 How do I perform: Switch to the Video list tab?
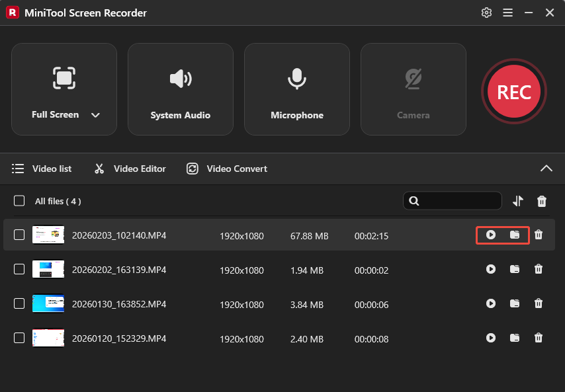tap(42, 169)
